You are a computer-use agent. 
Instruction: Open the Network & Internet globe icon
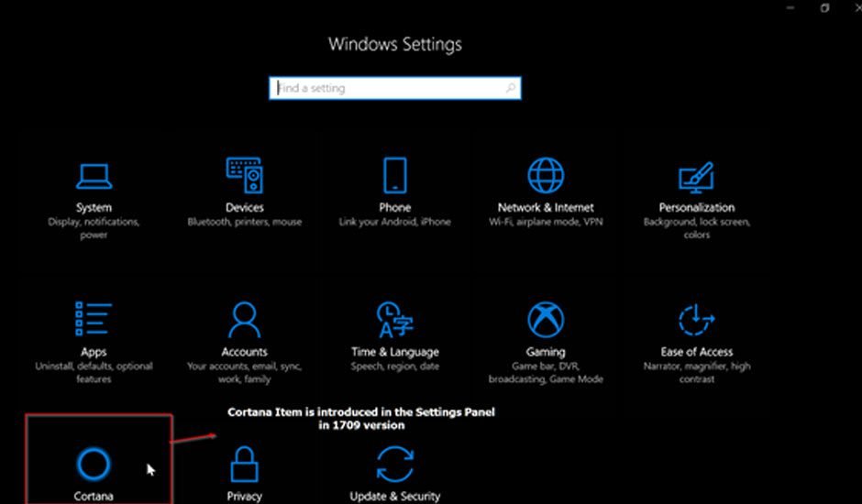coord(546,175)
